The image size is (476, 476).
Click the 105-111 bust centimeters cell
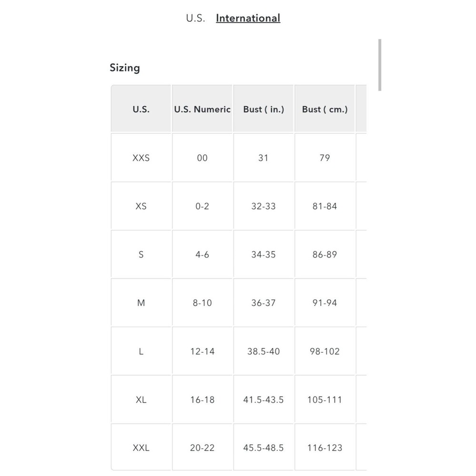325,399
